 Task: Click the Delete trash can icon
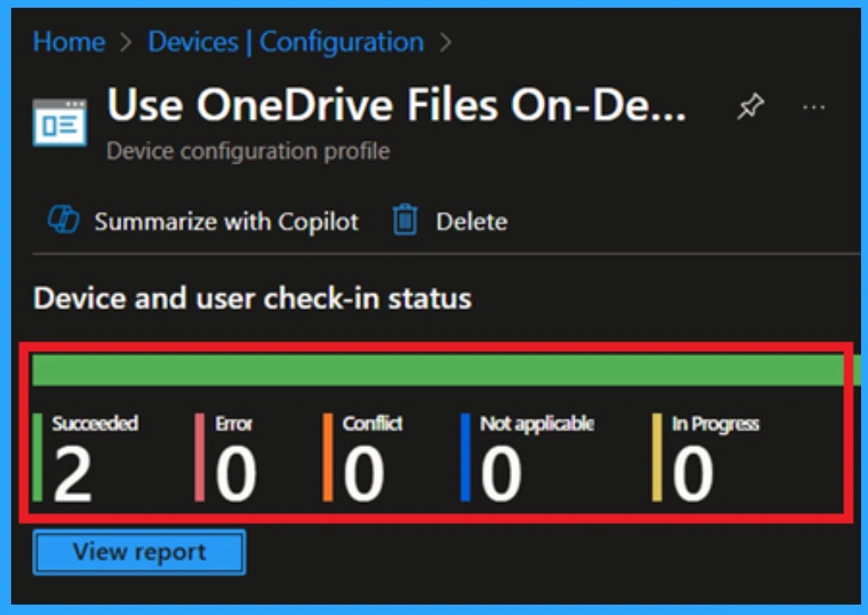coord(405,220)
